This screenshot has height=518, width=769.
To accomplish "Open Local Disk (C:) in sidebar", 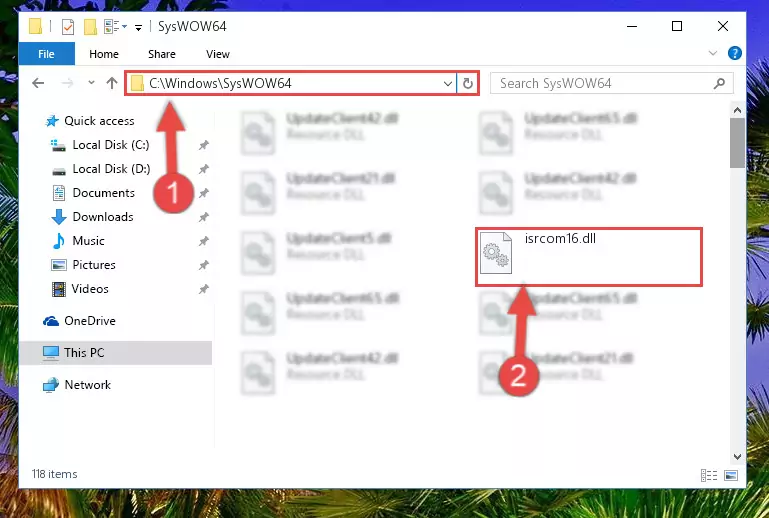I will [x=111, y=145].
